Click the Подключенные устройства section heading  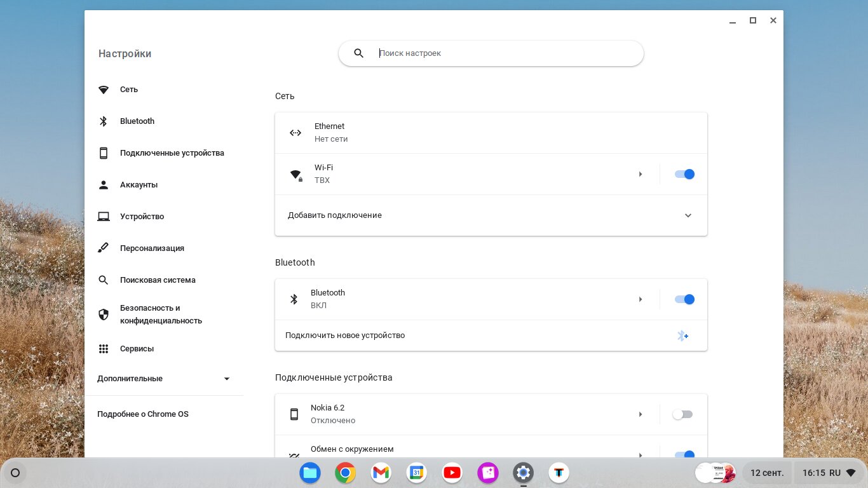click(334, 377)
